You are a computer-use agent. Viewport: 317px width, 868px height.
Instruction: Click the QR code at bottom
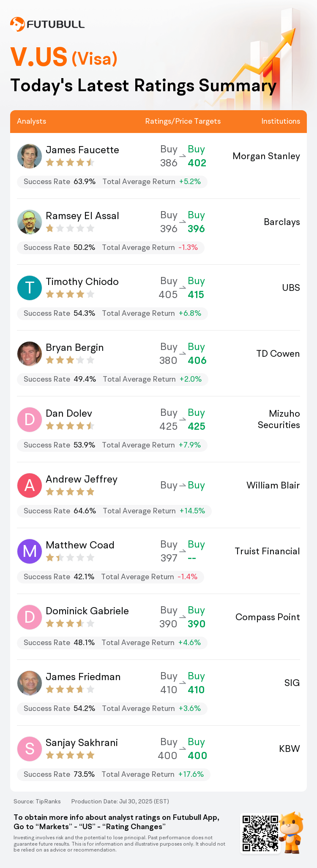260,834
